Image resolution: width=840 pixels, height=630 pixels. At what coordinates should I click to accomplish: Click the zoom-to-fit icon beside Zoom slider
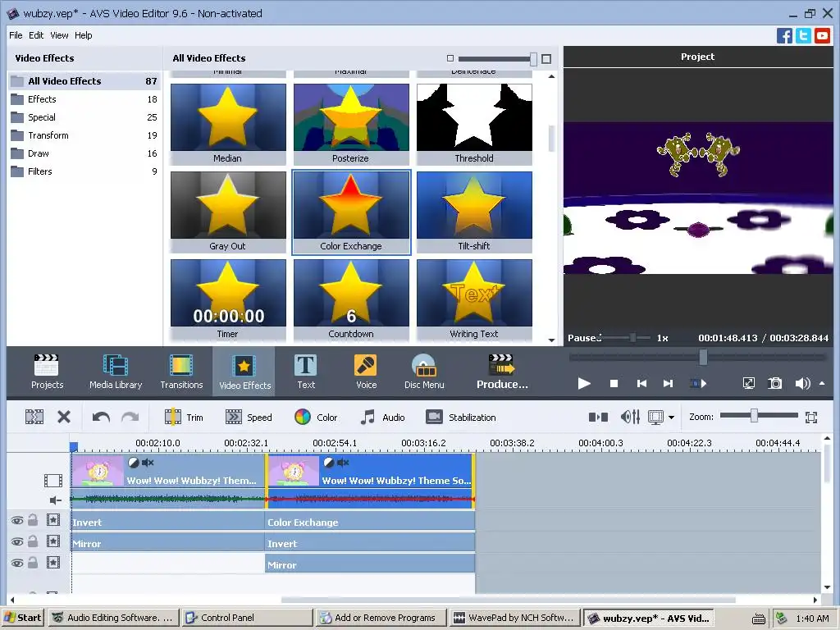point(811,418)
